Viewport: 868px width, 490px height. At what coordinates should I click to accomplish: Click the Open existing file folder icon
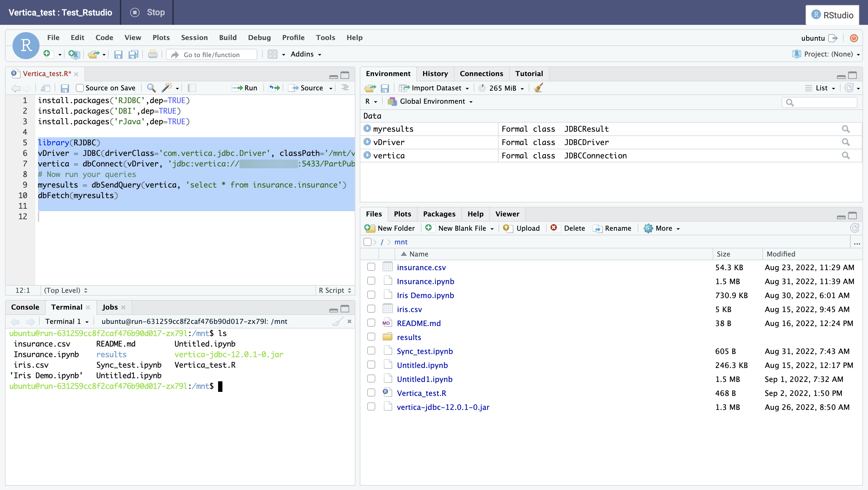[x=93, y=54]
